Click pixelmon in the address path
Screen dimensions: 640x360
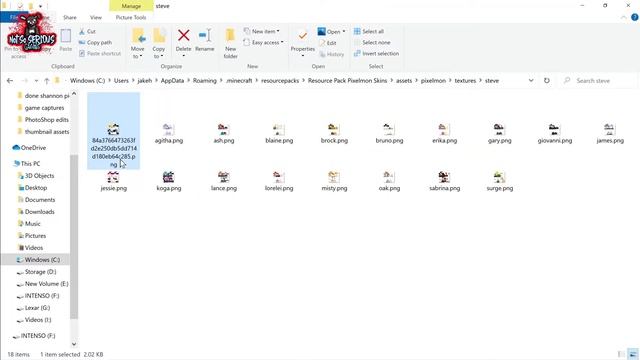(433, 81)
